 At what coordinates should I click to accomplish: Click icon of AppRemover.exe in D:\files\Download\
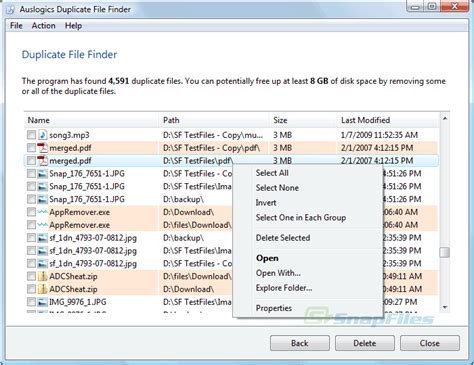(42, 225)
